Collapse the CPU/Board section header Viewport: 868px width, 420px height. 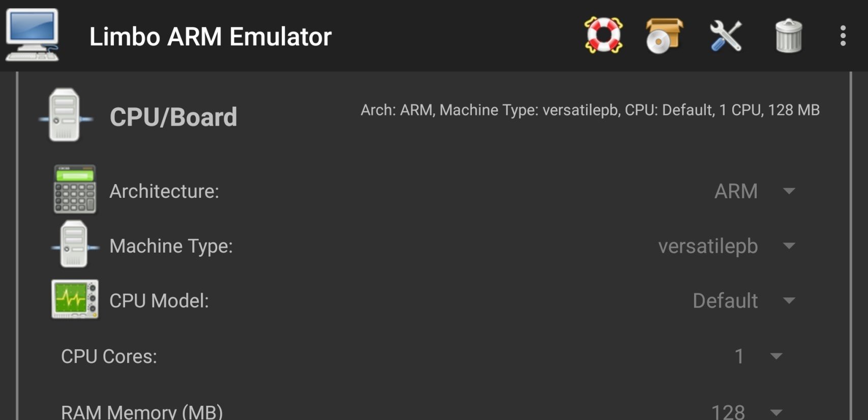point(173,116)
